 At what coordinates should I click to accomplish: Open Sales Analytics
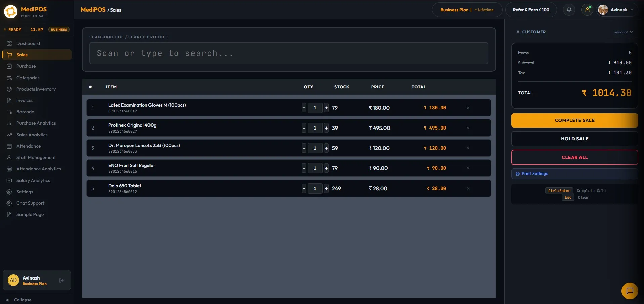(37, 135)
